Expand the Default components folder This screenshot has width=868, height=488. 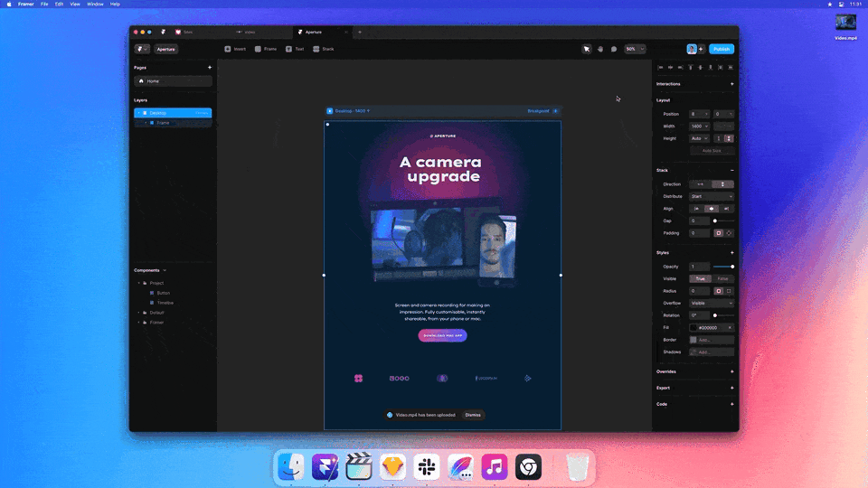pyautogui.click(x=139, y=313)
